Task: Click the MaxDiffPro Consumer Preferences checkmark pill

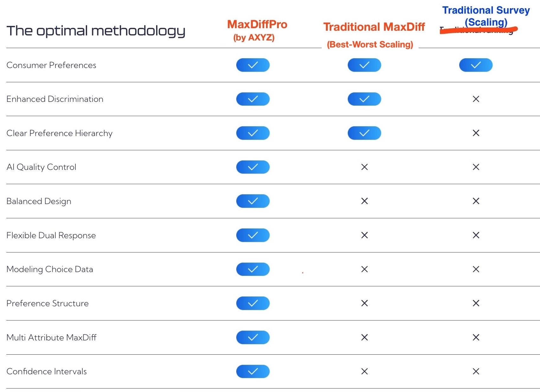Action: [253, 65]
